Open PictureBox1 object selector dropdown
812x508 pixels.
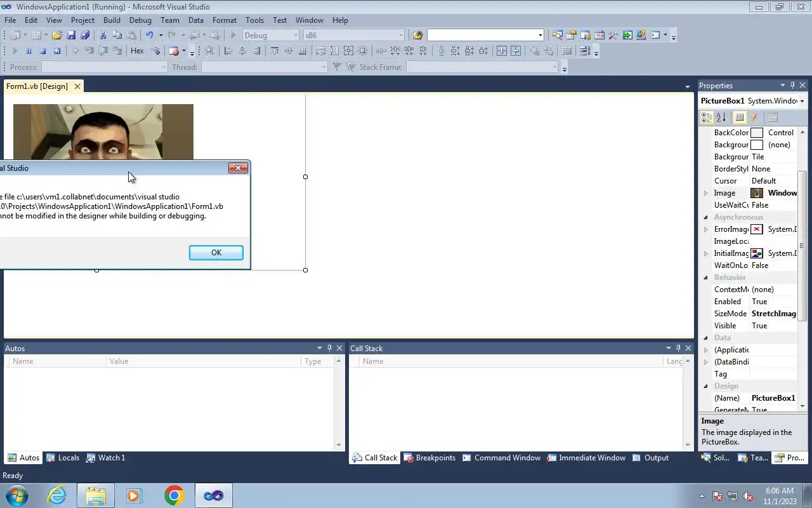[802, 101]
